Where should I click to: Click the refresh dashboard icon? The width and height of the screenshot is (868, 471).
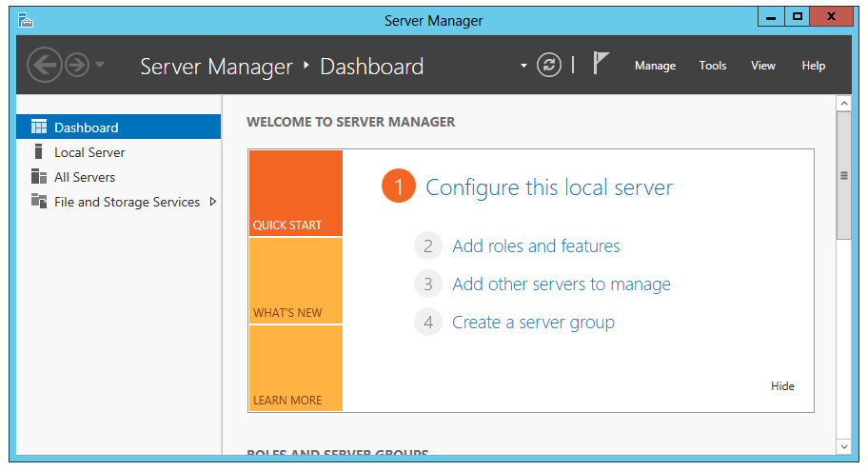549,65
